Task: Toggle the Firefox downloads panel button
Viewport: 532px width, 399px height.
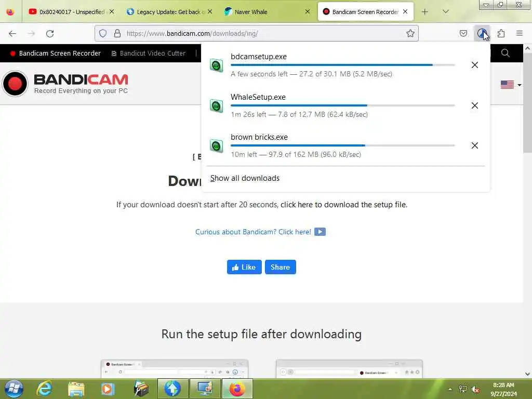Action: pyautogui.click(x=482, y=33)
